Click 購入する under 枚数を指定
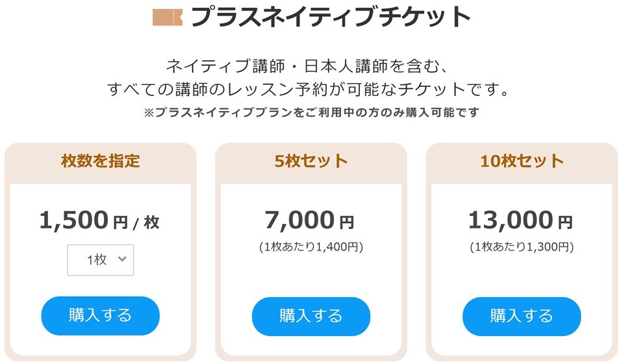The width and height of the screenshot is (621, 364). 100,316
